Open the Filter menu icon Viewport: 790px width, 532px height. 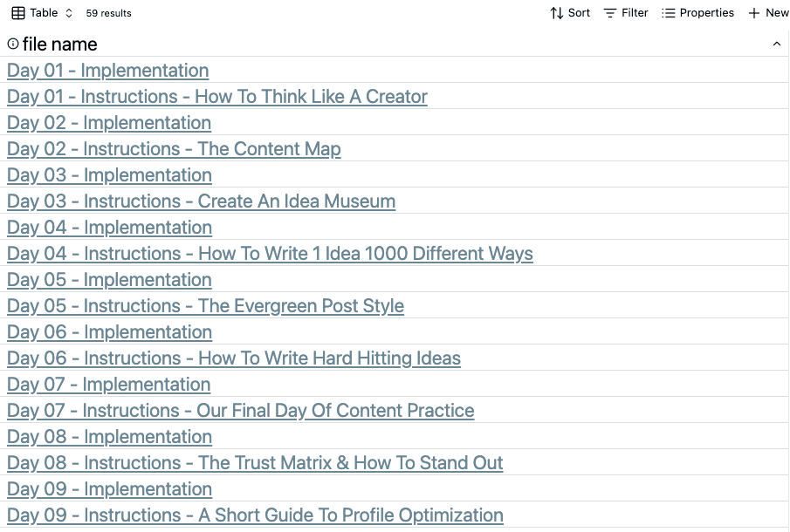point(609,13)
